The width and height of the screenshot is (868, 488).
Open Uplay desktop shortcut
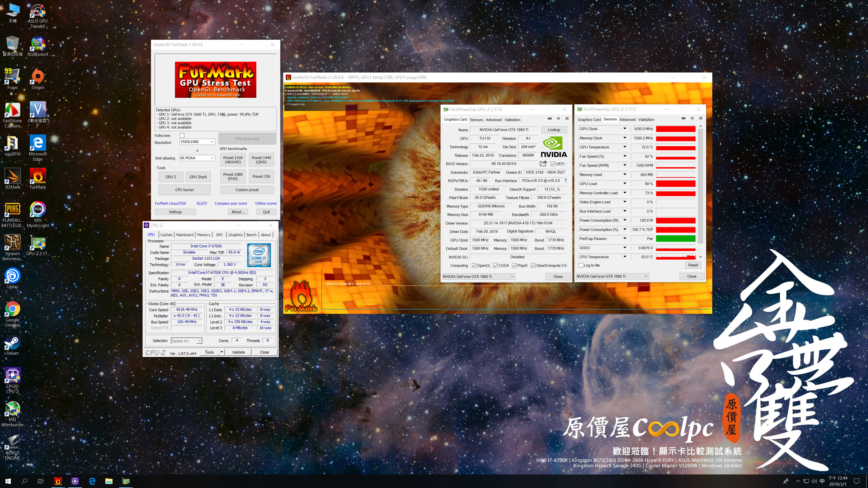coord(12,279)
